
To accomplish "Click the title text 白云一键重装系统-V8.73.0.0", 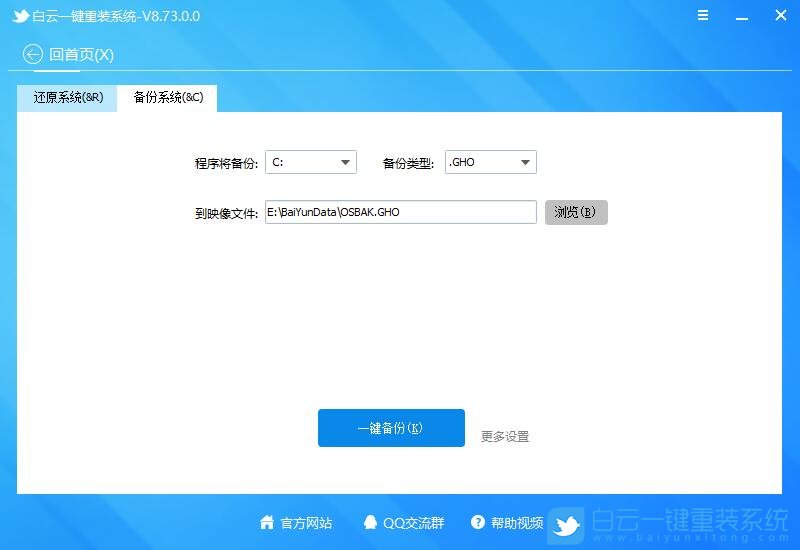I will click(x=116, y=16).
